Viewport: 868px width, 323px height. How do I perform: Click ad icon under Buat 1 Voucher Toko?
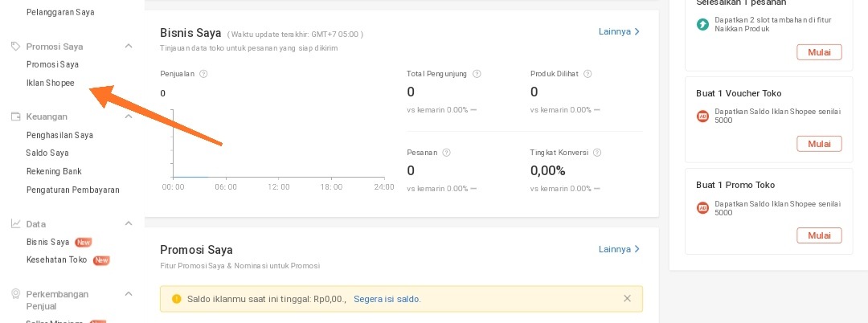(x=702, y=117)
